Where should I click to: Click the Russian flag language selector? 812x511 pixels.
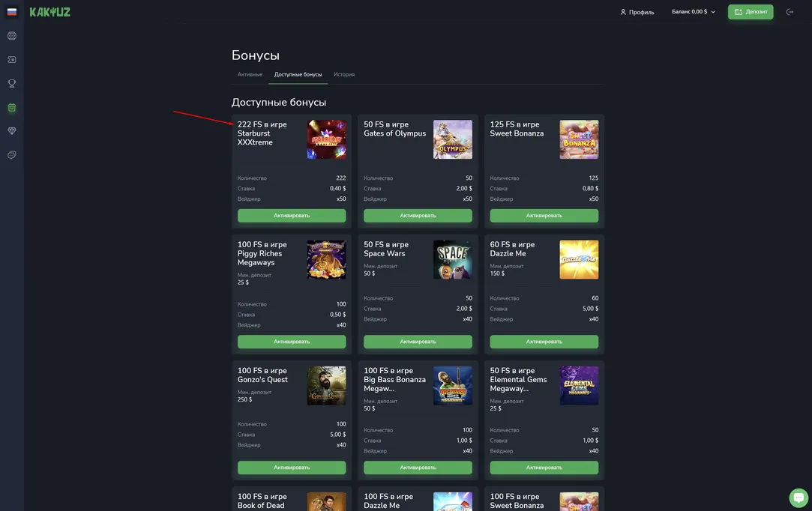point(12,12)
